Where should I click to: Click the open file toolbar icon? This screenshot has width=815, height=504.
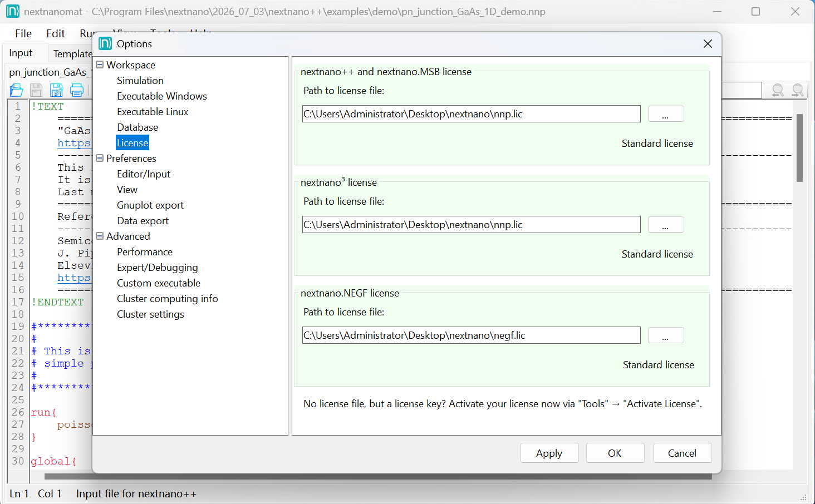click(x=17, y=90)
